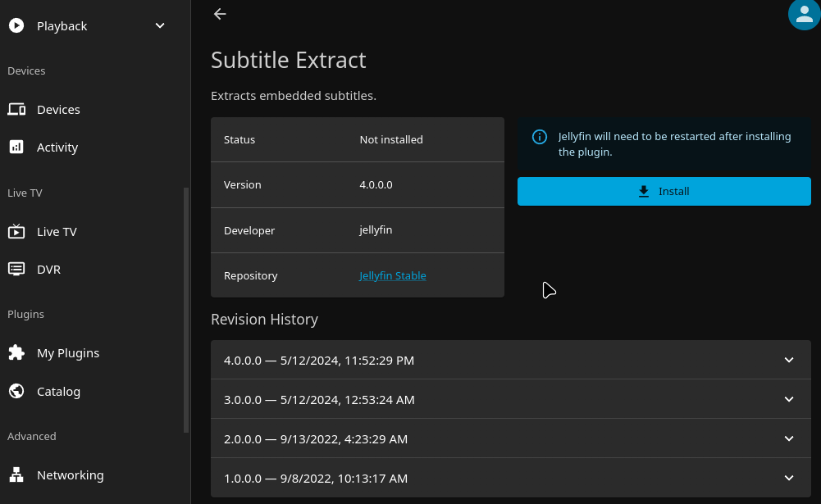The image size is (821, 504).
Task: Click the Devices monitor icon
Action: [x=16, y=109]
